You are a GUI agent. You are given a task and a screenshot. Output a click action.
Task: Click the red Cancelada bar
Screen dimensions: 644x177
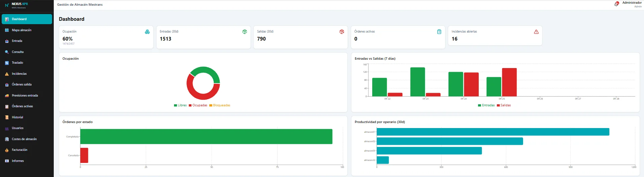(84, 155)
